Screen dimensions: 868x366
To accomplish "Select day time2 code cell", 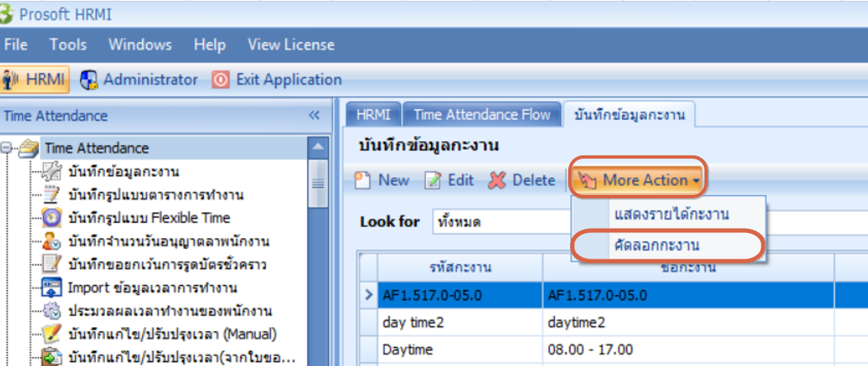I will pyautogui.click(x=461, y=322).
